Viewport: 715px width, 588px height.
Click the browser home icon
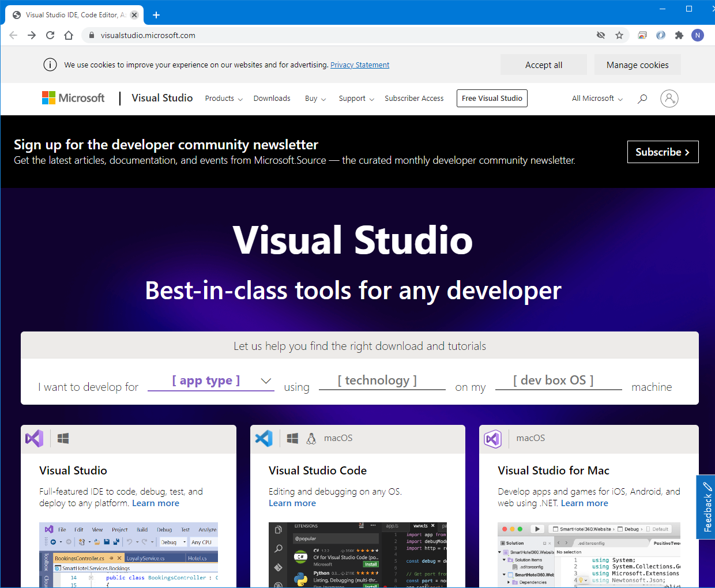point(69,35)
